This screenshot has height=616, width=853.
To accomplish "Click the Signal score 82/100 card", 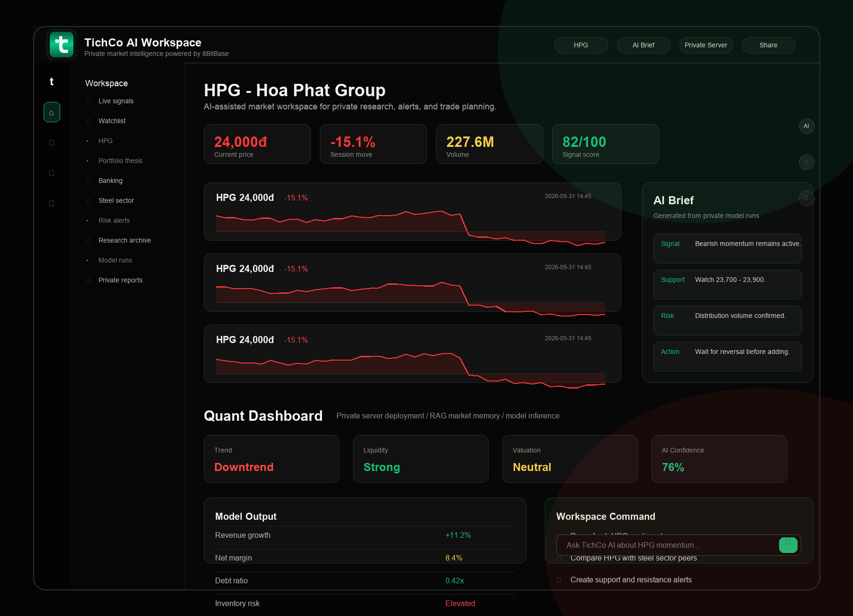I will coord(606,144).
